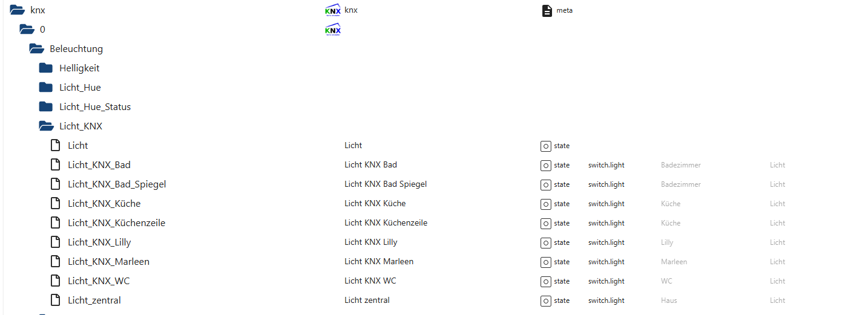Screen dimensions: 868x315
Task: Click the KNX logo icon beside knx name
Action: 332,10
